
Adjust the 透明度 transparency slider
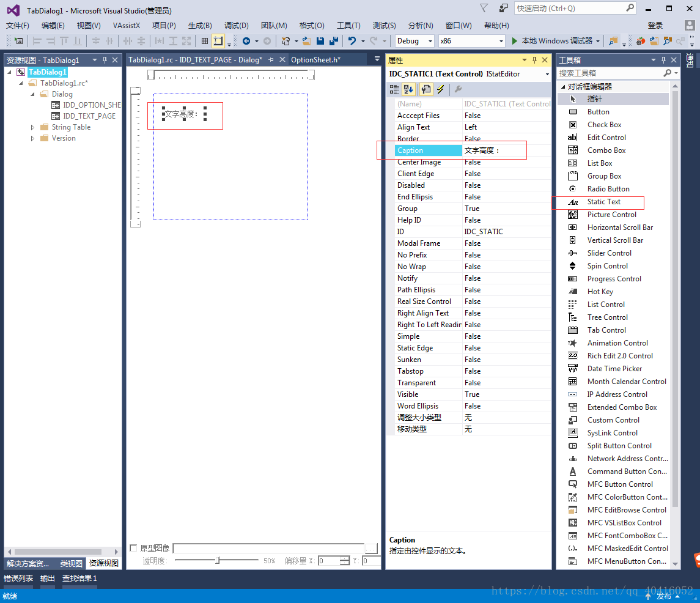point(218,560)
